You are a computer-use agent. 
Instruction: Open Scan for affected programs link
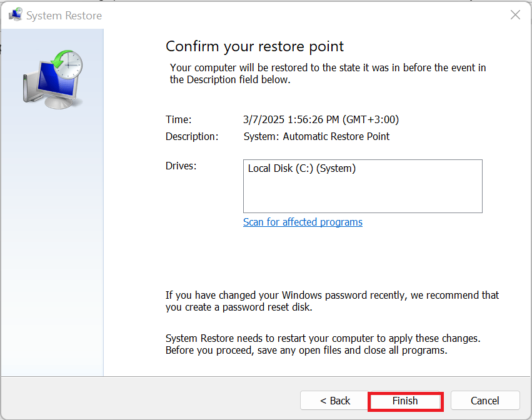303,222
